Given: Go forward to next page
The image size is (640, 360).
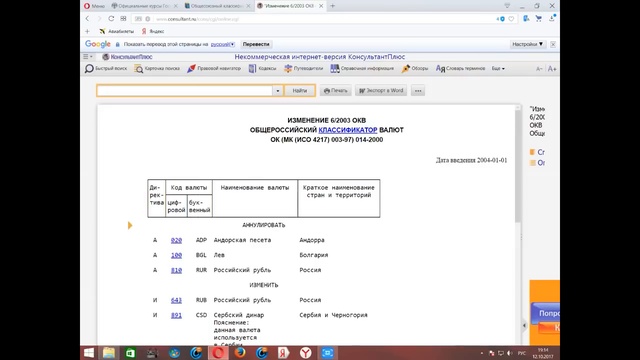Looking at the screenshot, I should (99, 19).
